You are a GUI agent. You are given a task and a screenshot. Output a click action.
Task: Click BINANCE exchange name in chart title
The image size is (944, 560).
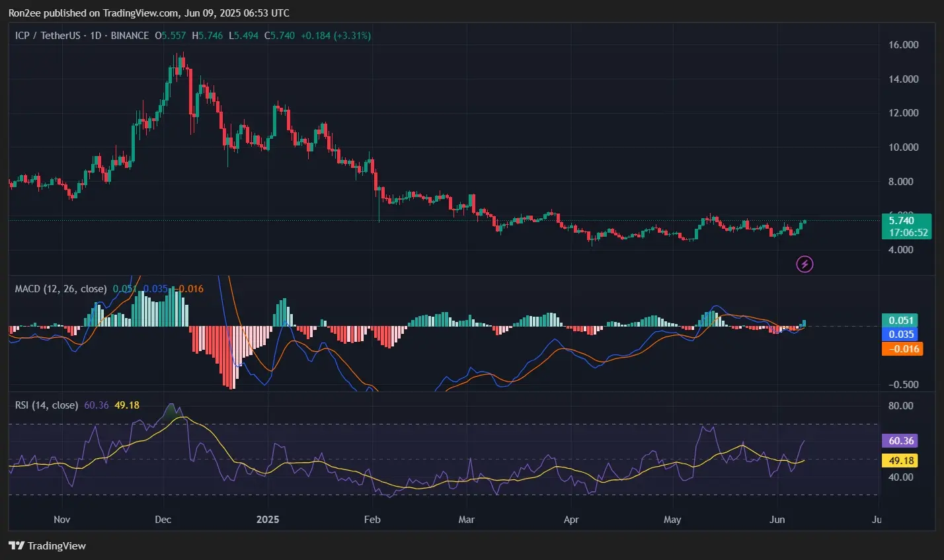pos(130,36)
